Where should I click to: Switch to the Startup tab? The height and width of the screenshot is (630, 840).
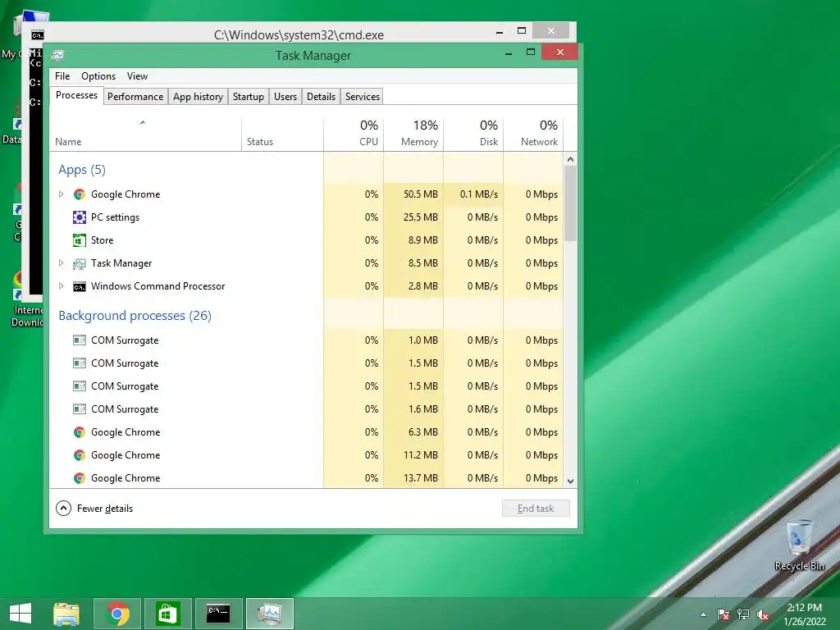tap(248, 97)
